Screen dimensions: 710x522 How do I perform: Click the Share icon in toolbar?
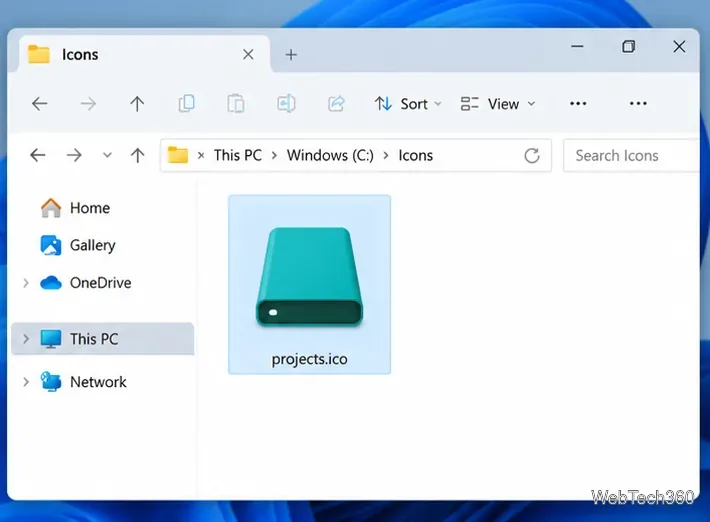point(336,104)
